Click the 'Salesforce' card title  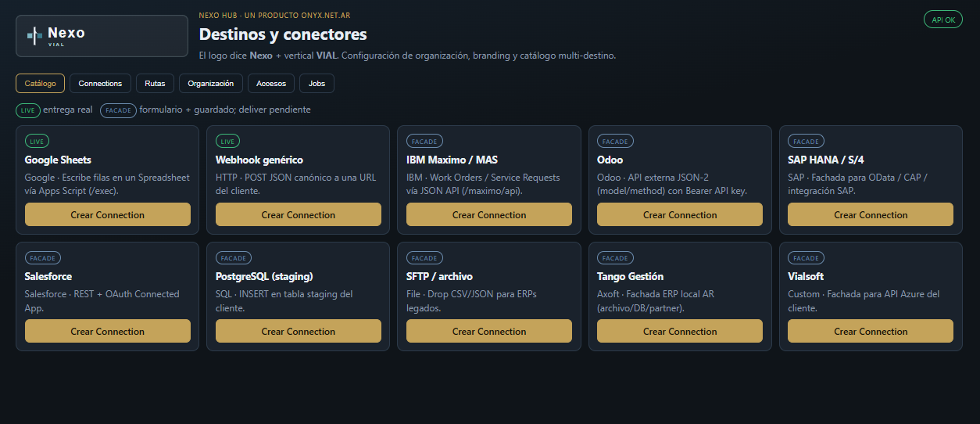(x=48, y=276)
